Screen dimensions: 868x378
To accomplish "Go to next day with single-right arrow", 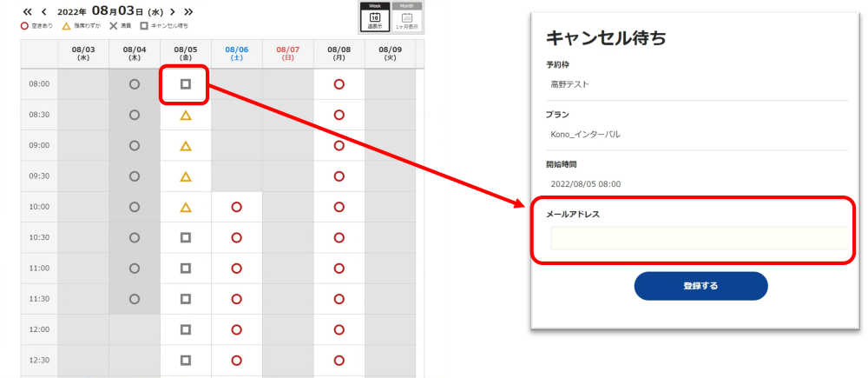I will click(x=173, y=11).
